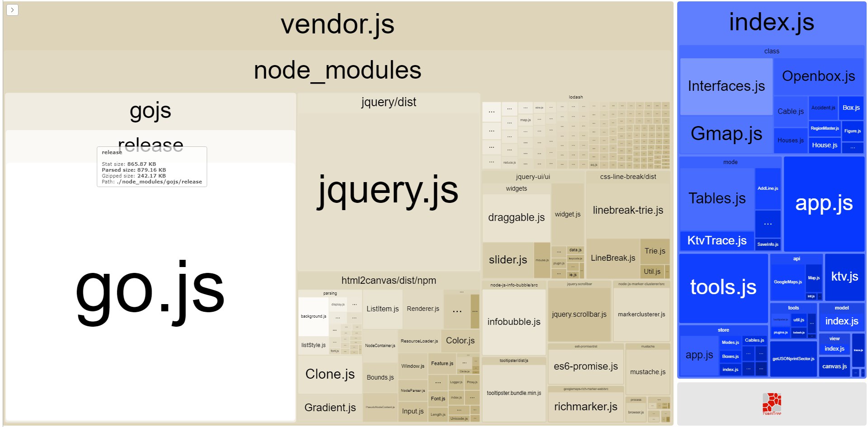Select the Gradient.js block
The height and width of the screenshot is (427, 868).
click(330, 408)
